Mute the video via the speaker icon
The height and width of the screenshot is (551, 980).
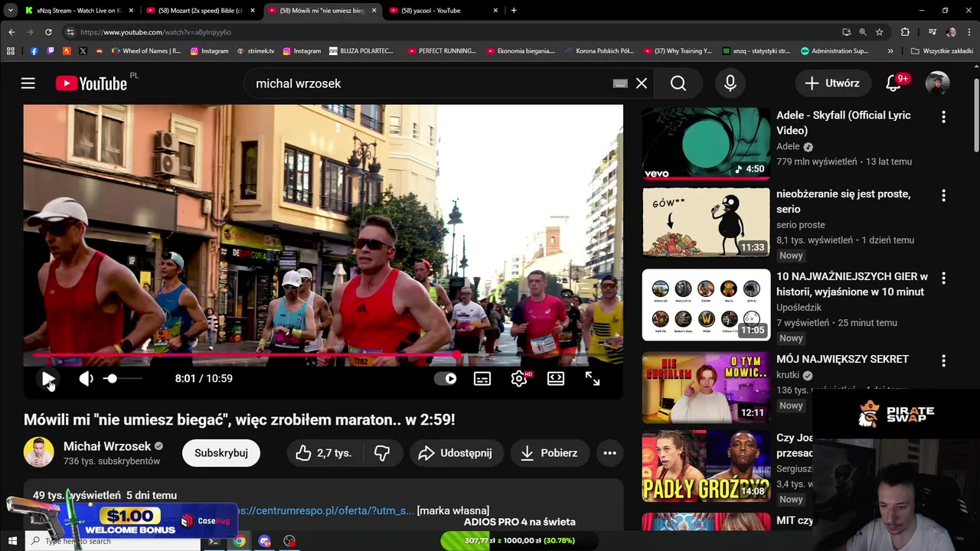(x=86, y=378)
